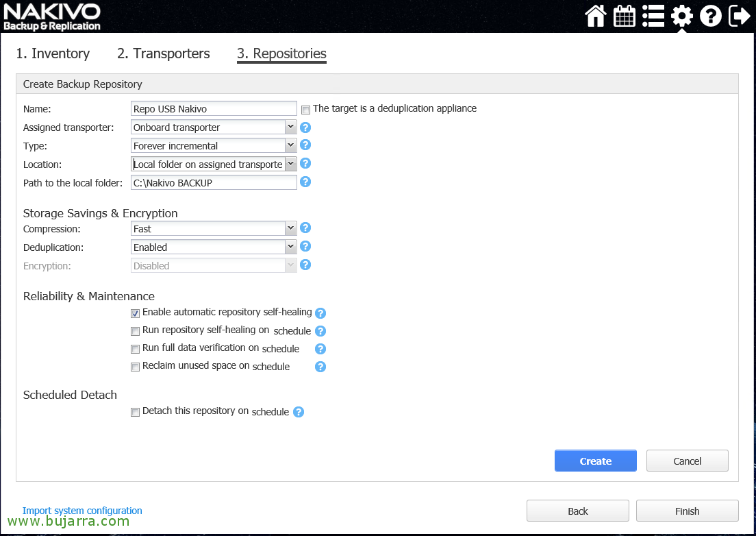Click the Cancel button
Viewport: 756px width, 536px height.
687,461
